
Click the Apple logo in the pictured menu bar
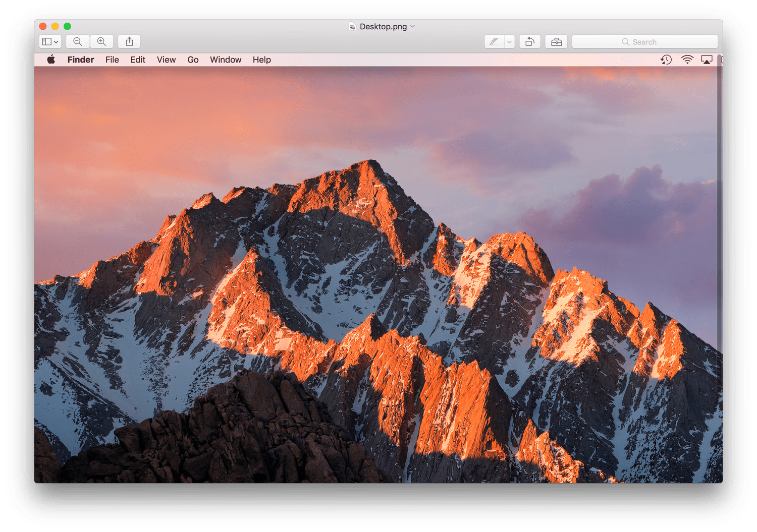coord(51,60)
